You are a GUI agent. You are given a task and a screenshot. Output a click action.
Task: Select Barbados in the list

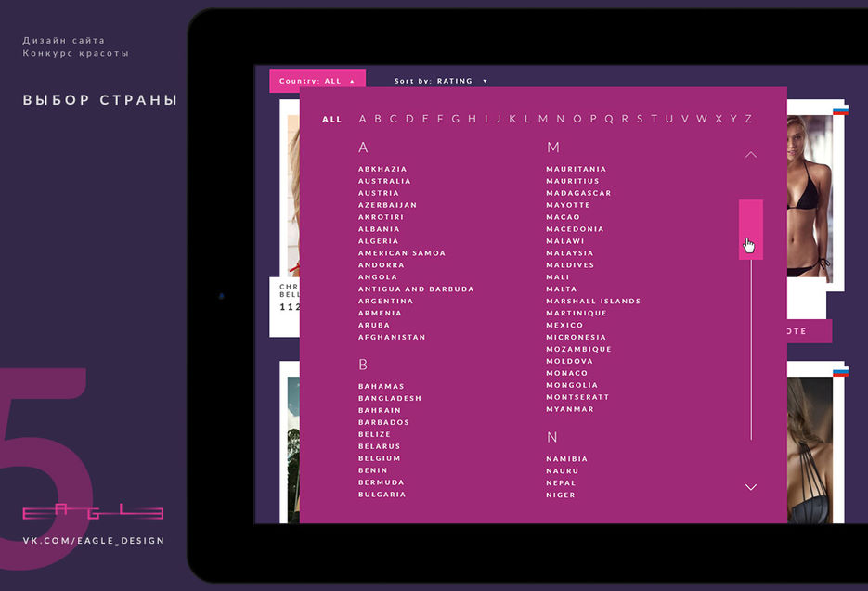[383, 422]
